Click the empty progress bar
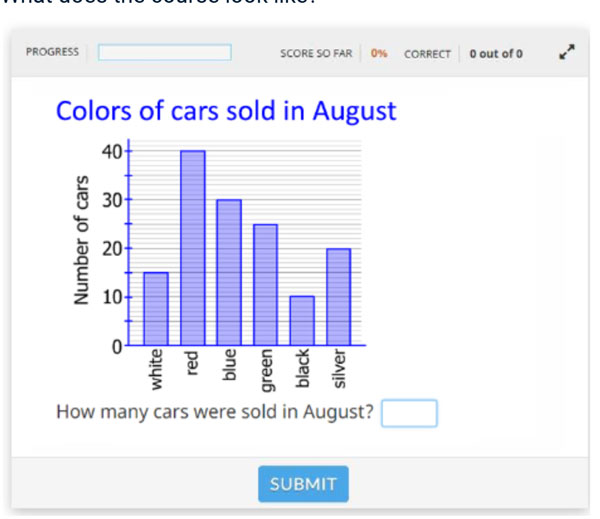The image size is (600, 519). pyautogui.click(x=165, y=52)
